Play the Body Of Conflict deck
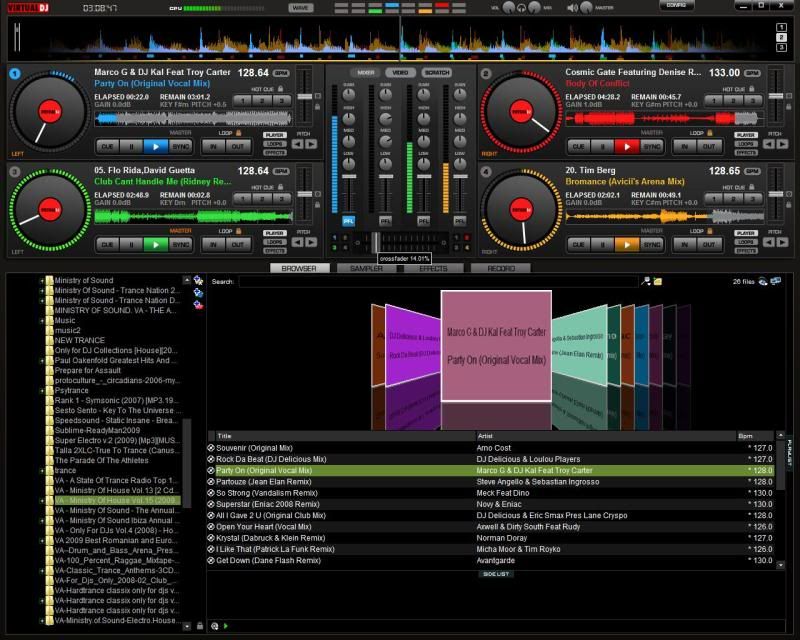Image resolution: width=800 pixels, height=640 pixels. 627,147
